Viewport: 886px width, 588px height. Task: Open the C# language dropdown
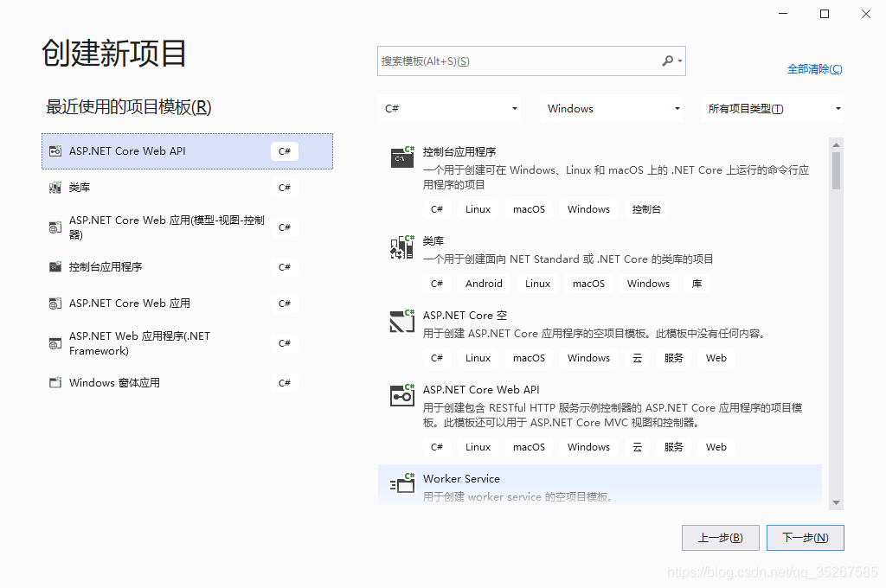click(449, 108)
